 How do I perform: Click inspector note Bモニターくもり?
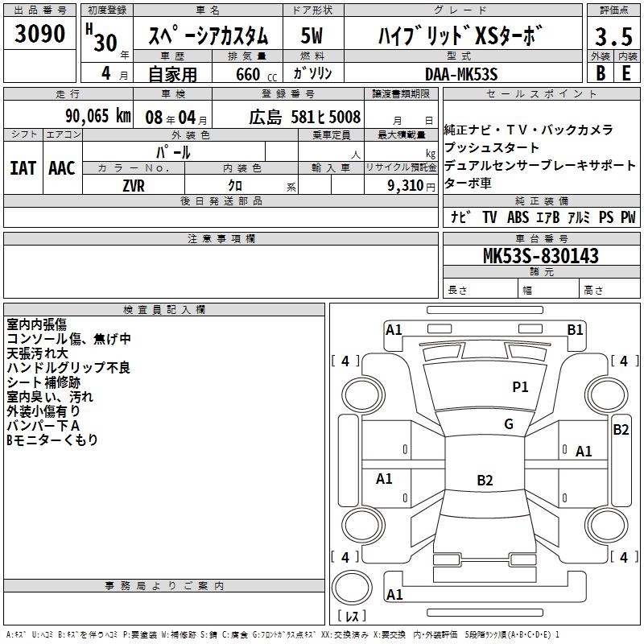coord(52,440)
